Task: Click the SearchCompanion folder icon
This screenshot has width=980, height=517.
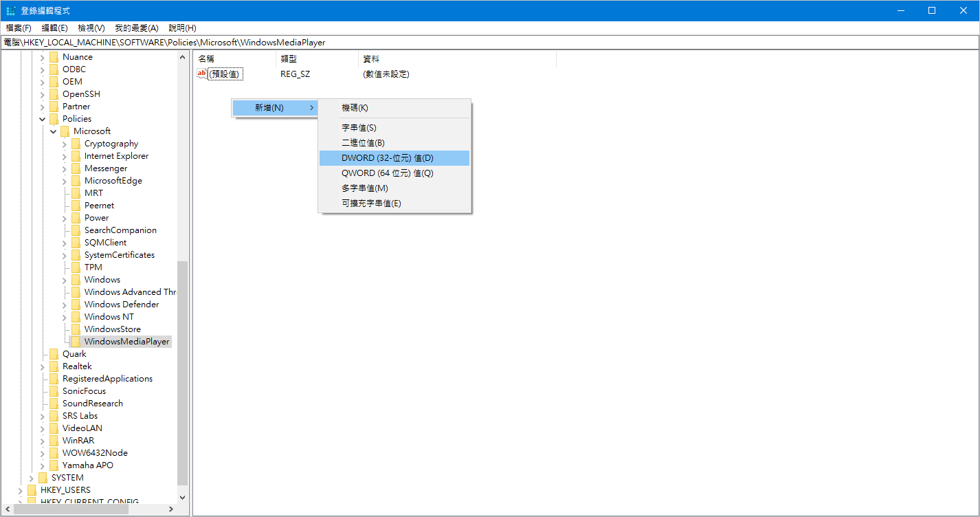Action: (x=76, y=230)
